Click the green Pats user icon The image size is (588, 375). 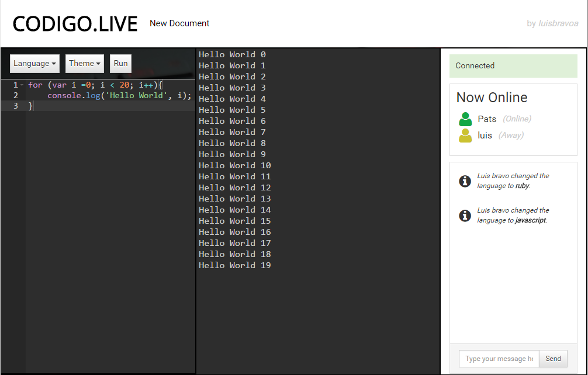[x=465, y=119]
